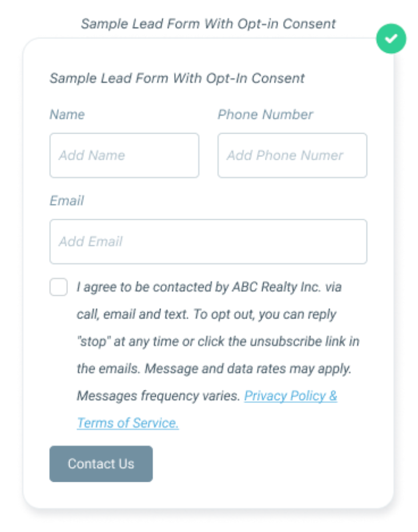Image resolution: width=418 pixels, height=532 pixels.
Task: Submit with the Contact Us button
Action: point(101,464)
